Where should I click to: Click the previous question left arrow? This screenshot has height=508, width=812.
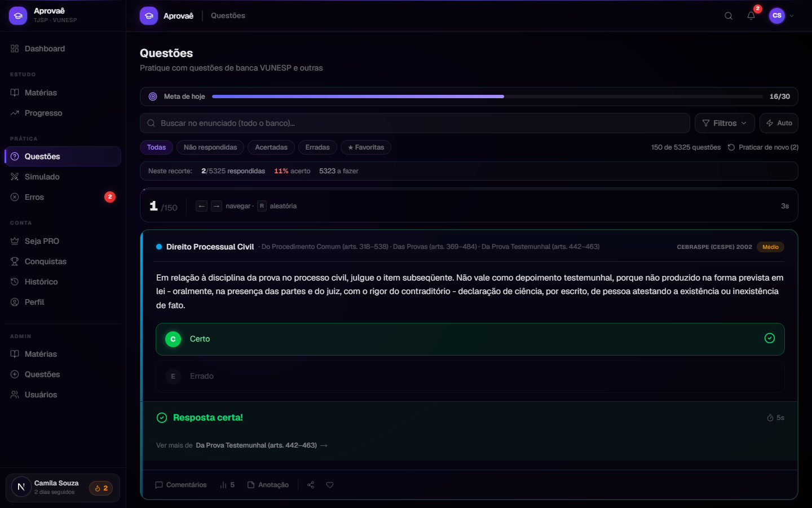(202, 206)
